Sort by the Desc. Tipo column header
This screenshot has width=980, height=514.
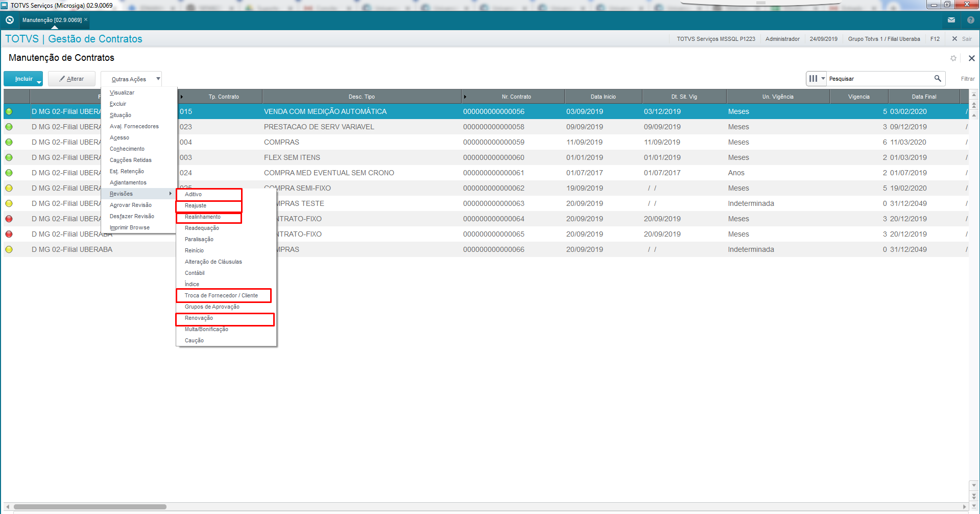pos(362,97)
